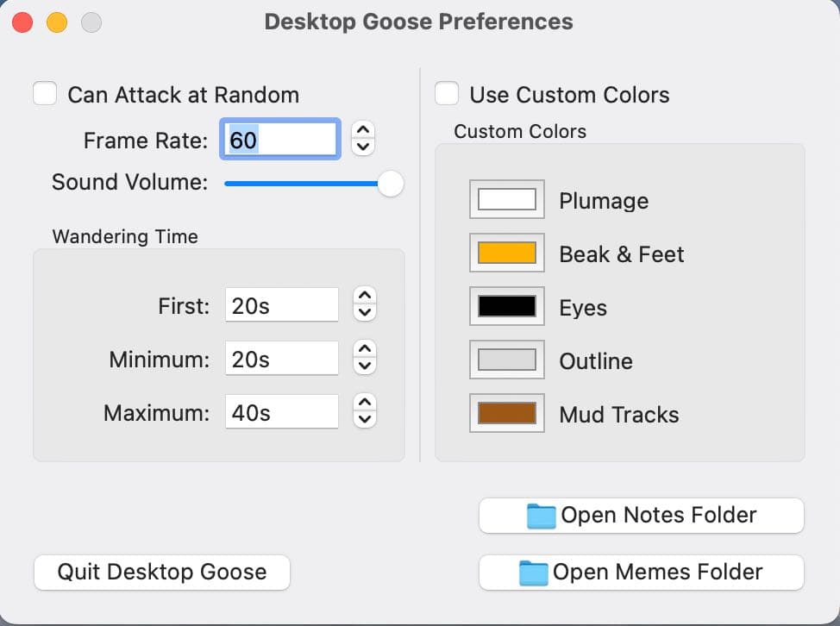Minimize the preferences window with yellow button

tap(57, 22)
